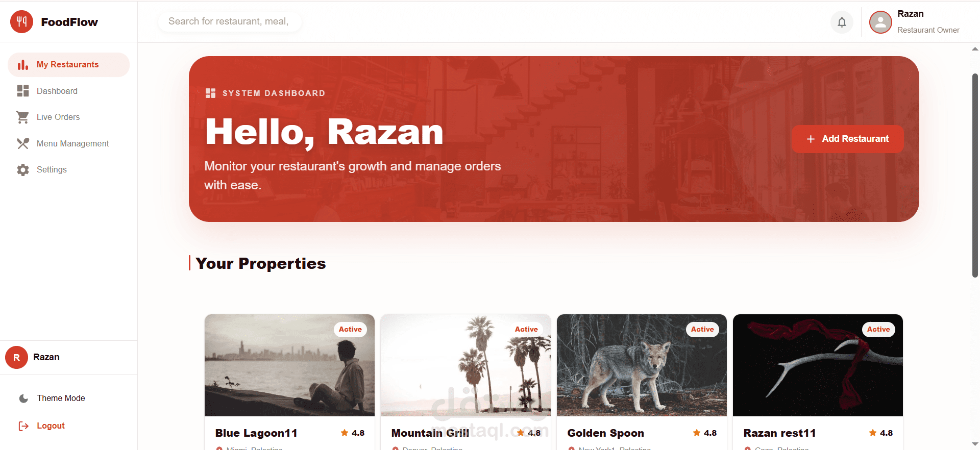
Task: Open Settings via gear icon
Action: pyautogui.click(x=22, y=170)
